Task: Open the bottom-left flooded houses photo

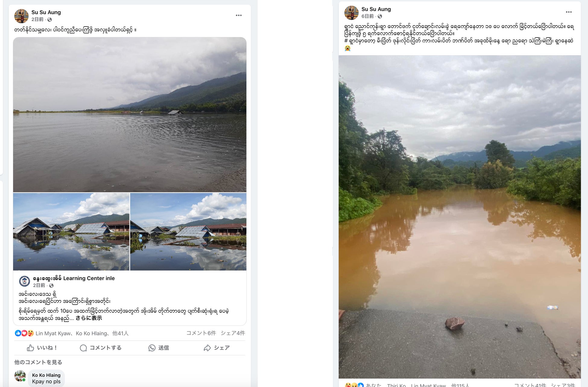Action: coord(71,232)
